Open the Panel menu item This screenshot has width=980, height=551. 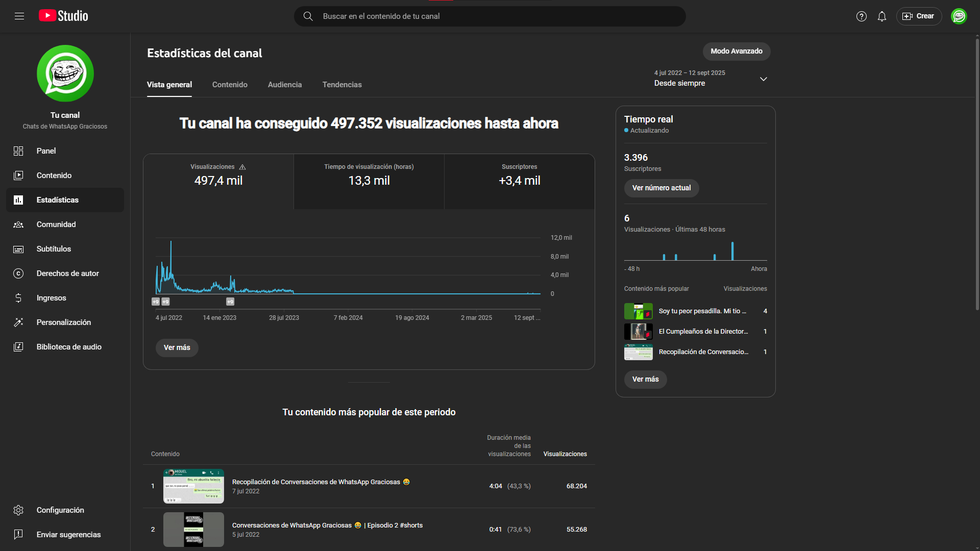click(x=65, y=151)
